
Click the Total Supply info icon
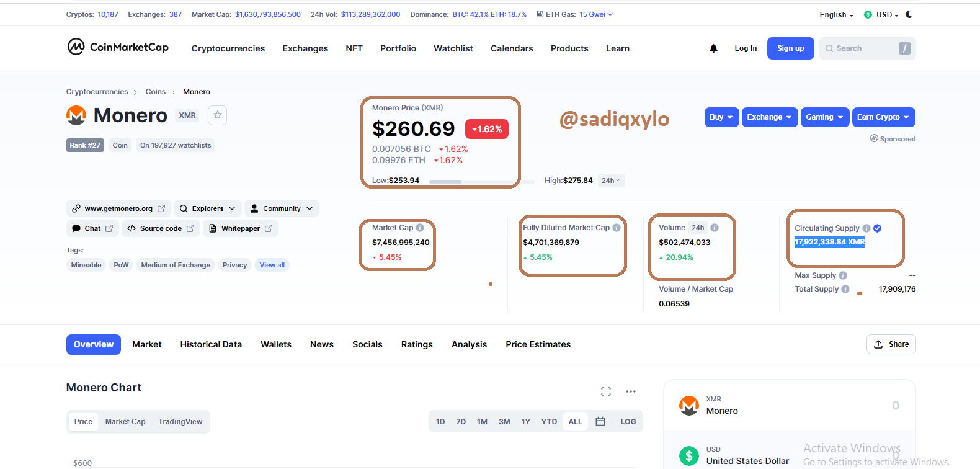845,289
